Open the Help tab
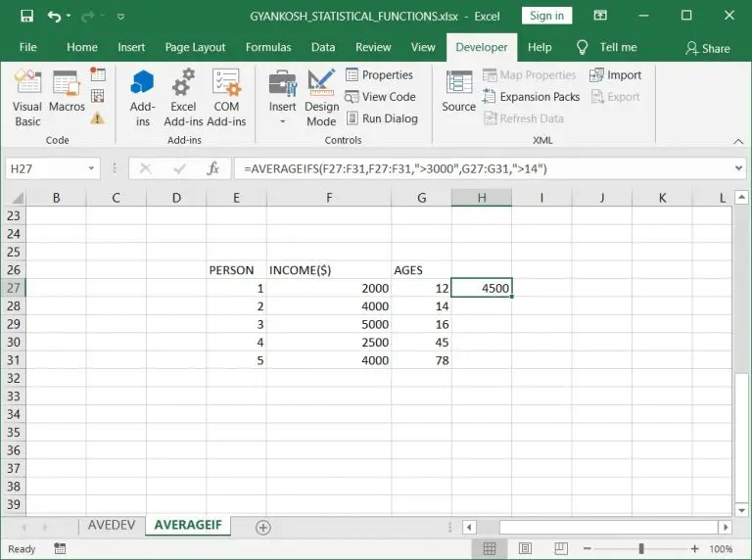Viewport: 752px width, 560px height. (540, 47)
